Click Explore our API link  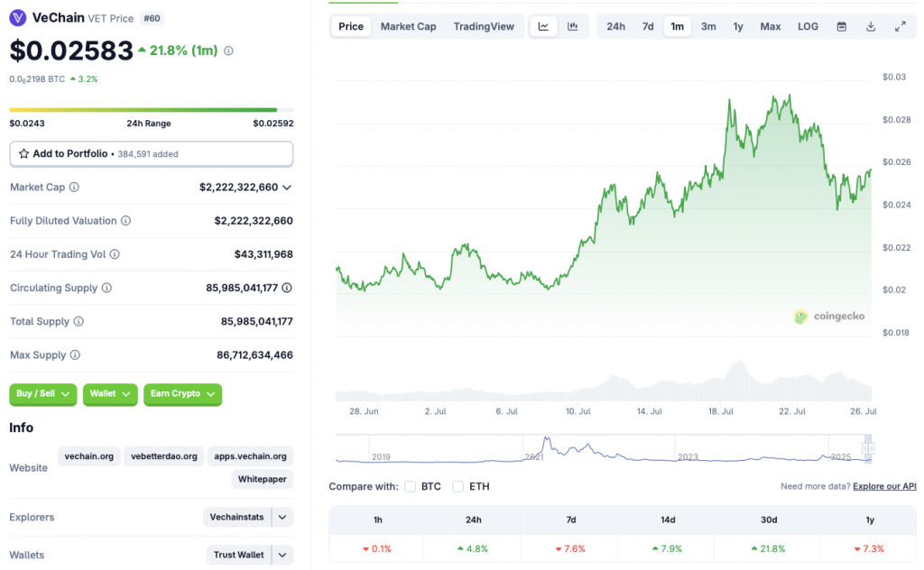coord(884,486)
